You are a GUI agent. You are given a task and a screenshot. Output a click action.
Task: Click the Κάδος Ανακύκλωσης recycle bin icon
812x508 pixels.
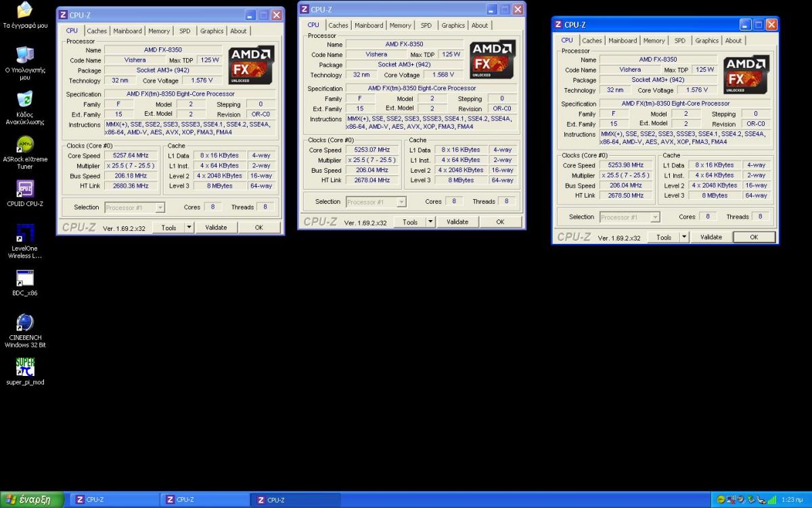[x=25, y=108]
